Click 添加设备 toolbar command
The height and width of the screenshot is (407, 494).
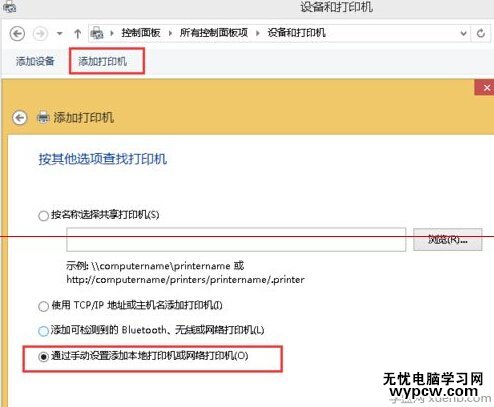pos(35,61)
